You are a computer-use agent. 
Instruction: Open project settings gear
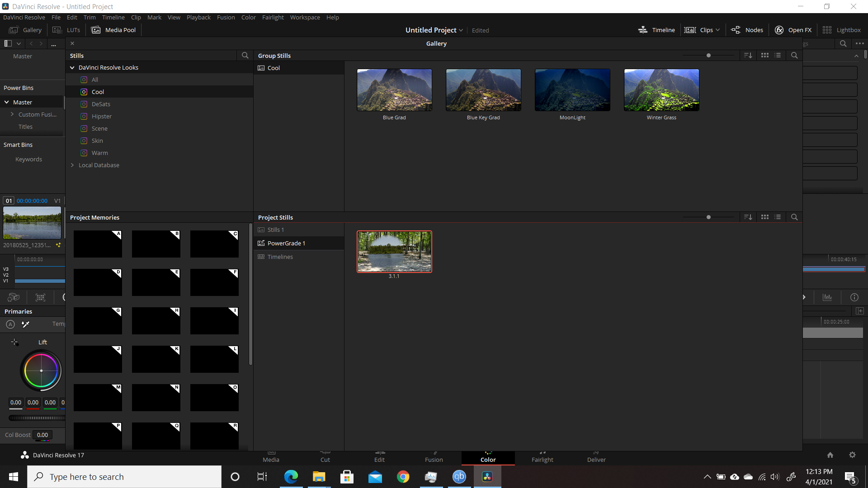pyautogui.click(x=852, y=455)
